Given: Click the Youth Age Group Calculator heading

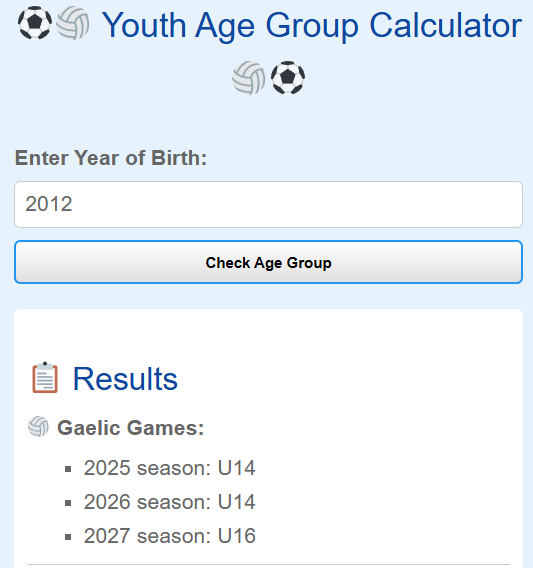Looking at the screenshot, I should tap(312, 25).
